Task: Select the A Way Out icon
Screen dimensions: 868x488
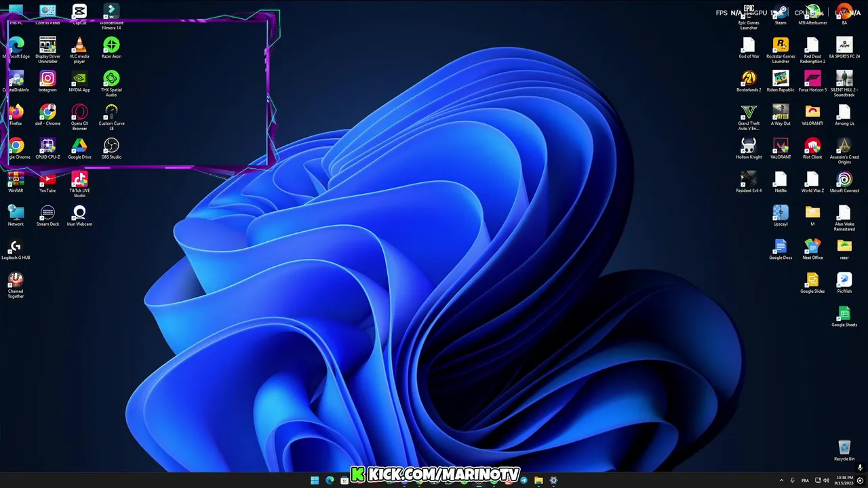Action: (x=781, y=115)
